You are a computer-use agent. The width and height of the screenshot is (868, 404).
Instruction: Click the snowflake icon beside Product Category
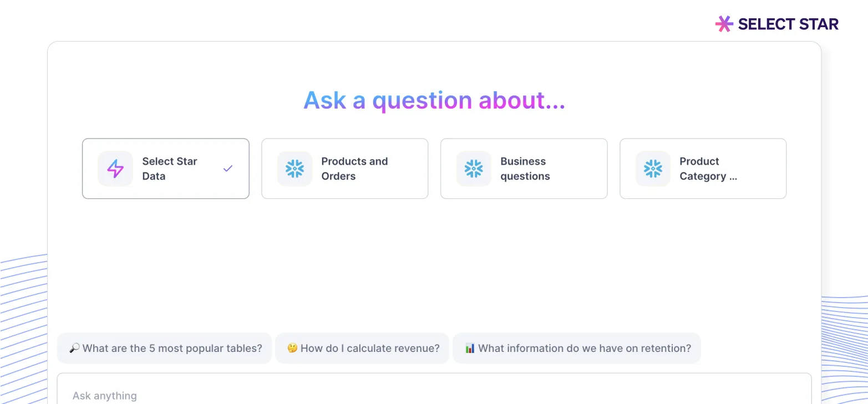pyautogui.click(x=653, y=168)
